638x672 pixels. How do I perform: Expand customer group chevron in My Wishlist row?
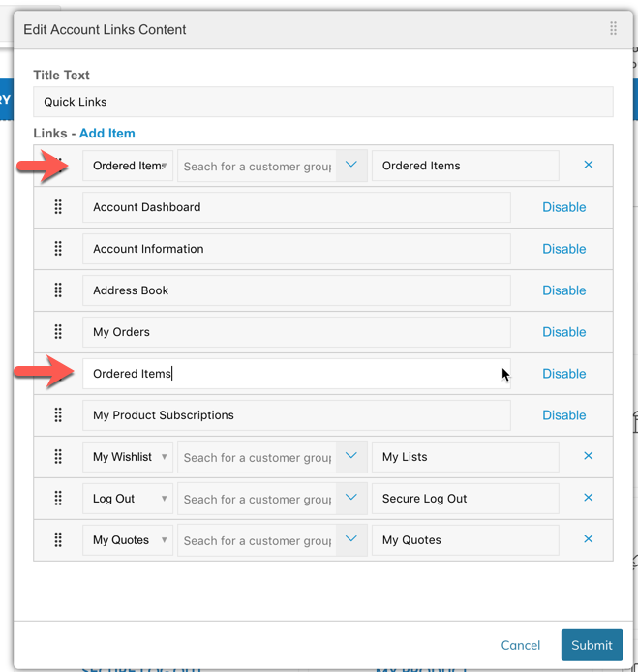[x=351, y=457]
